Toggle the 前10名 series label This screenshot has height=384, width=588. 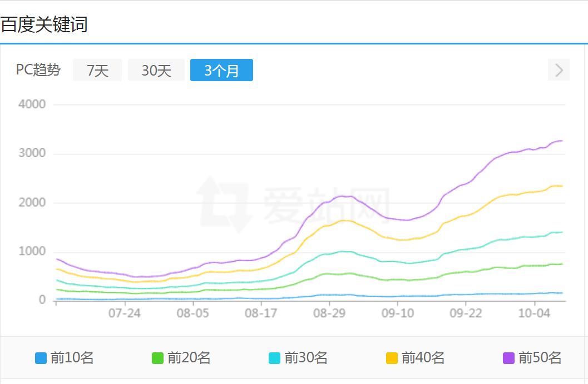[72, 358]
